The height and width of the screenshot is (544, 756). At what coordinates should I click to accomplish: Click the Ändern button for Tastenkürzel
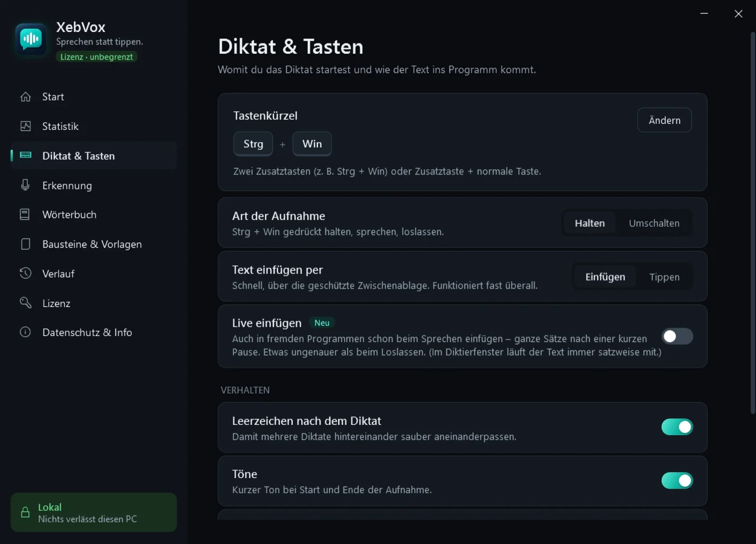coord(665,120)
